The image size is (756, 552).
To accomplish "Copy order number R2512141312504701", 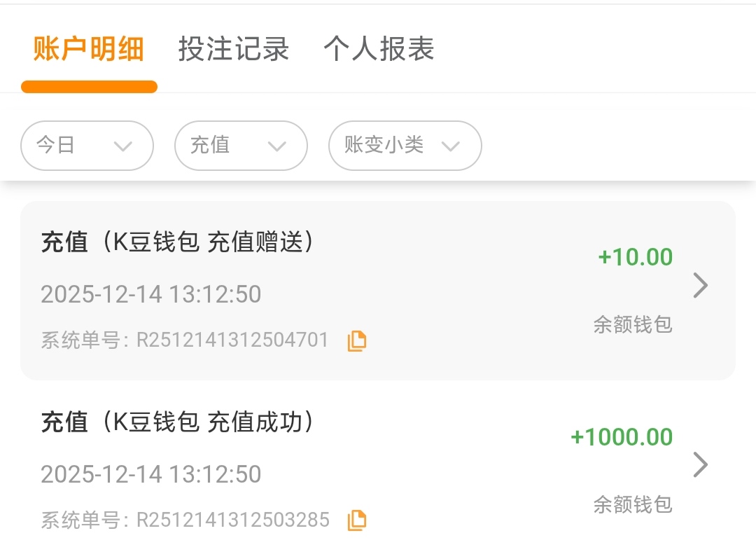I will pyautogui.click(x=357, y=341).
